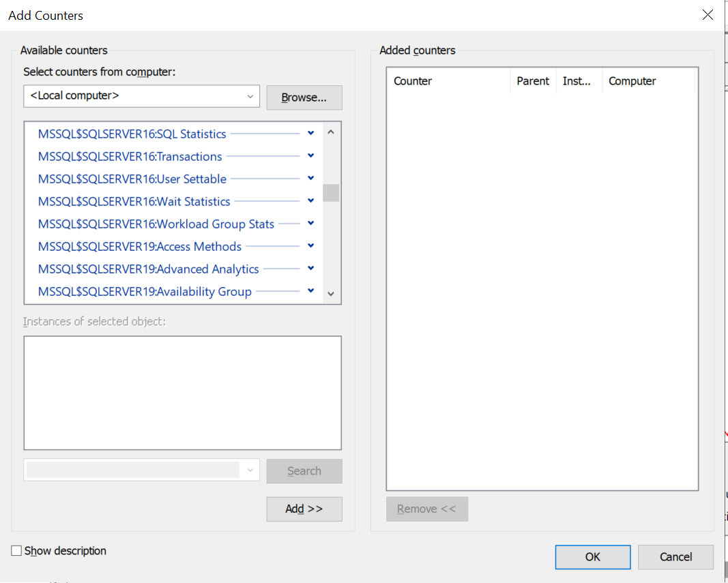Click the Remove << button

click(426, 509)
